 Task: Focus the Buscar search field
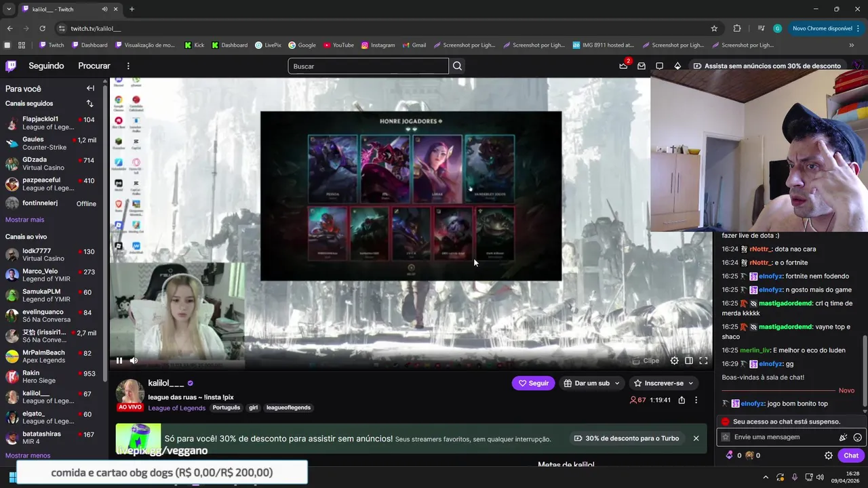click(x=368, y=66)
